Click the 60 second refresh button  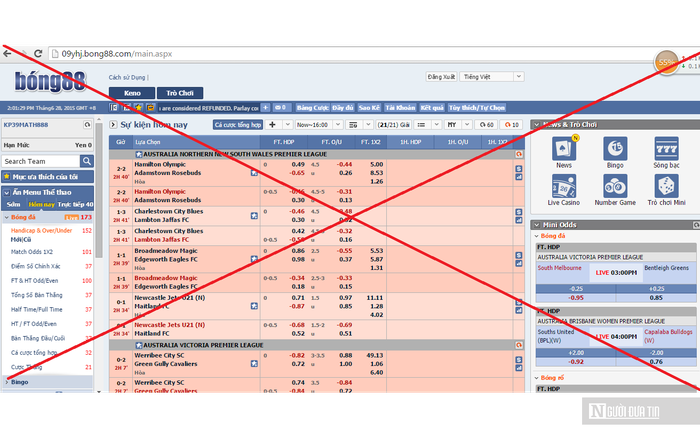[x=486, y=125]
